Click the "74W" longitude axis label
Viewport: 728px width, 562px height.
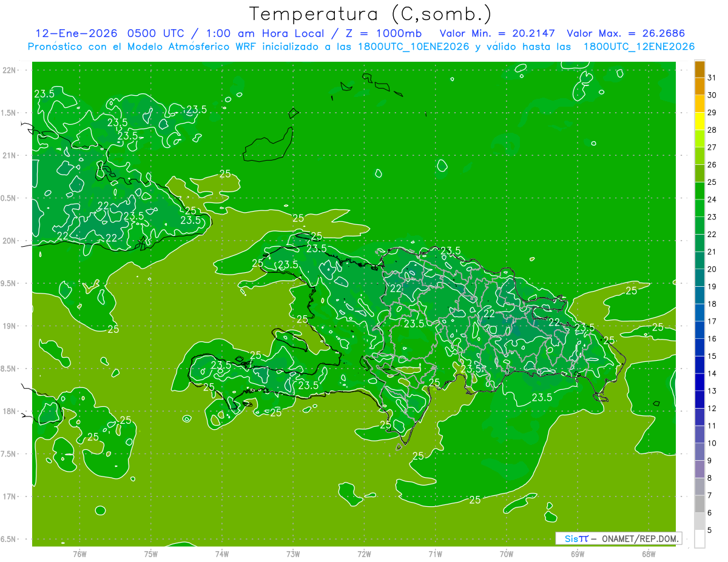coord(221,554)
